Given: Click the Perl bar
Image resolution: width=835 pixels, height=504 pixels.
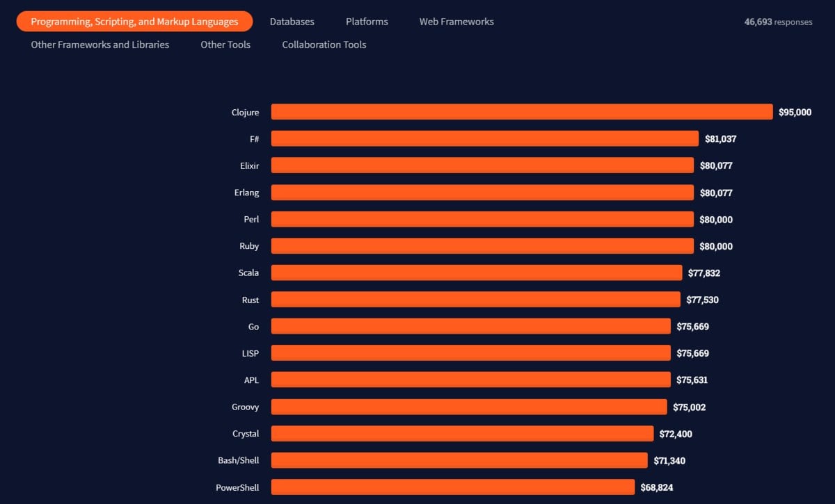Looking at the screenshot, I should [482, 219].
